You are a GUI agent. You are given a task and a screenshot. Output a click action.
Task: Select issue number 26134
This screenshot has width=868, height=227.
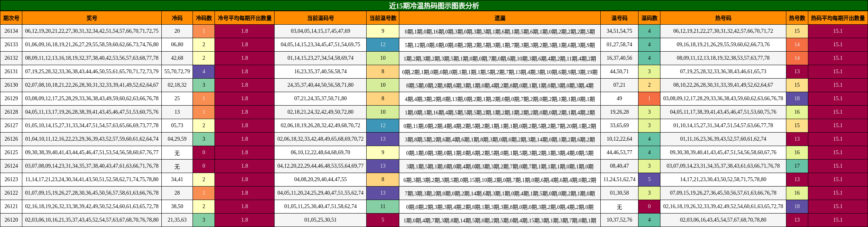[11, 31]
